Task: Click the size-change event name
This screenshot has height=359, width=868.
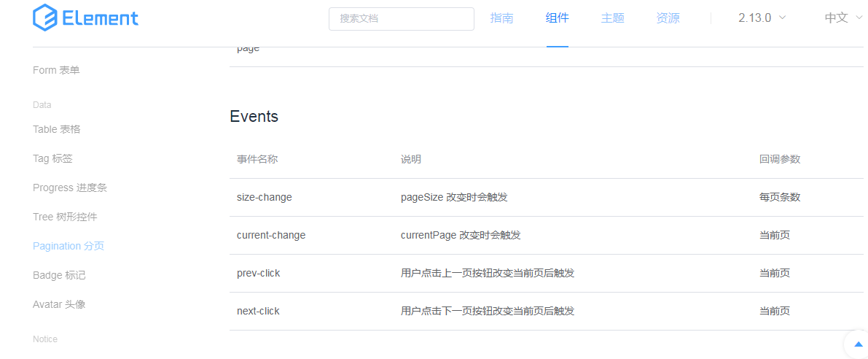Action: pos(264,197)
